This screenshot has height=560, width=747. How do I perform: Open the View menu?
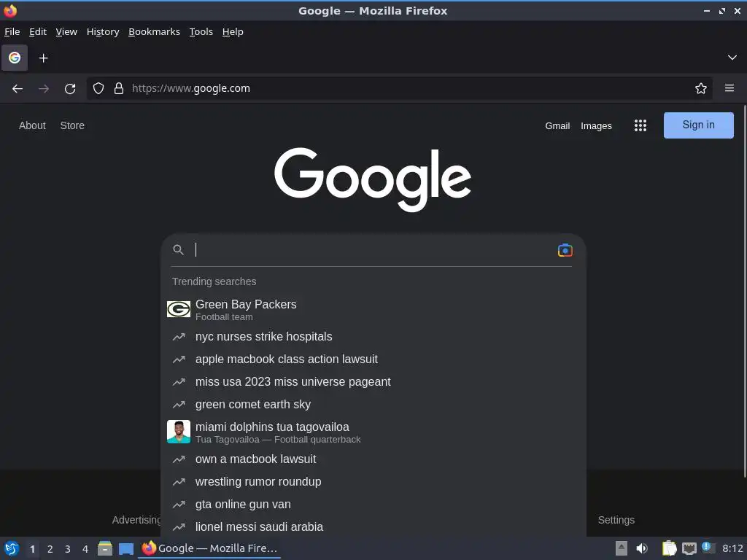(x=66, y=32)
